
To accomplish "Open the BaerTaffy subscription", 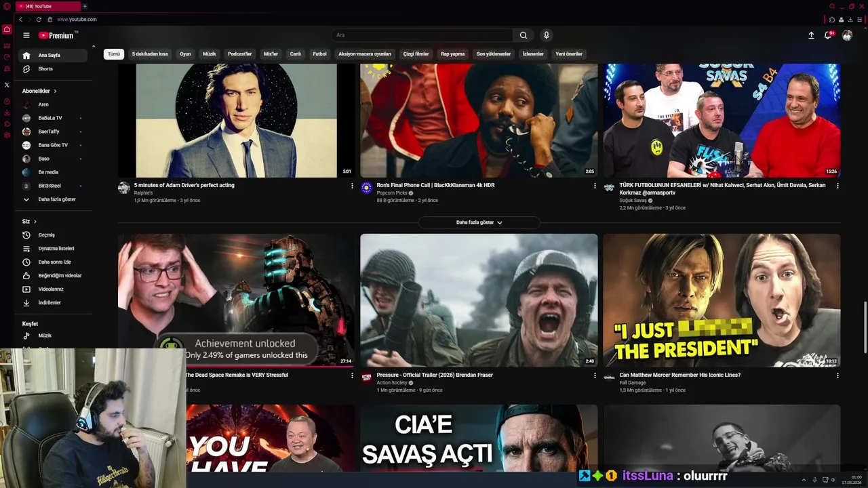I will point(53,131).
